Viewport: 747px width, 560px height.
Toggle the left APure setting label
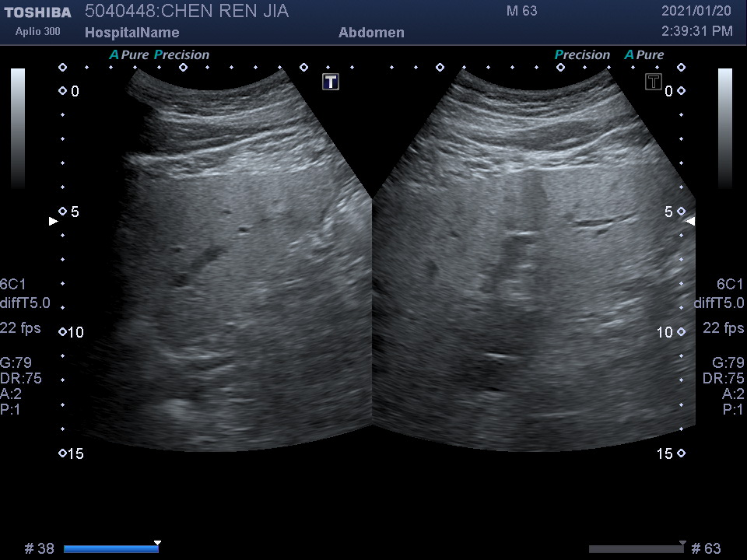(x=129, y=55)
